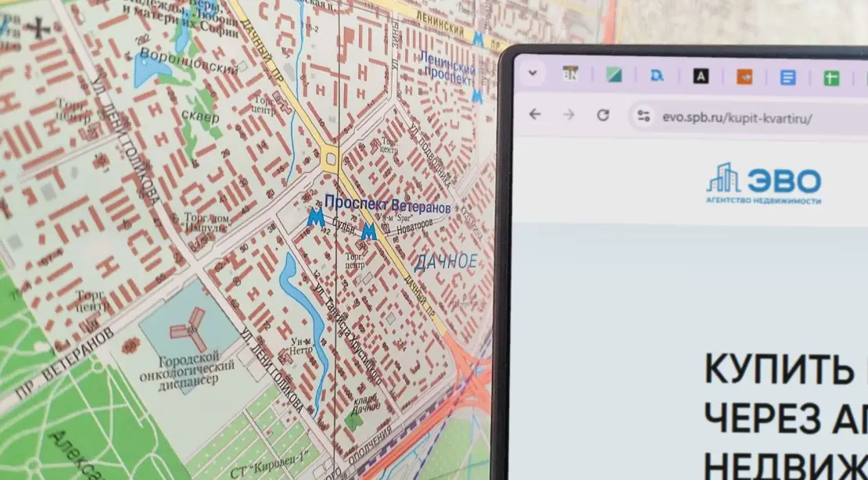Screen dimensions: 868x480
Task: Focus the evo.spb.ru/kupit-kvartiru/ address field
Action: click(x=748, y=118)
